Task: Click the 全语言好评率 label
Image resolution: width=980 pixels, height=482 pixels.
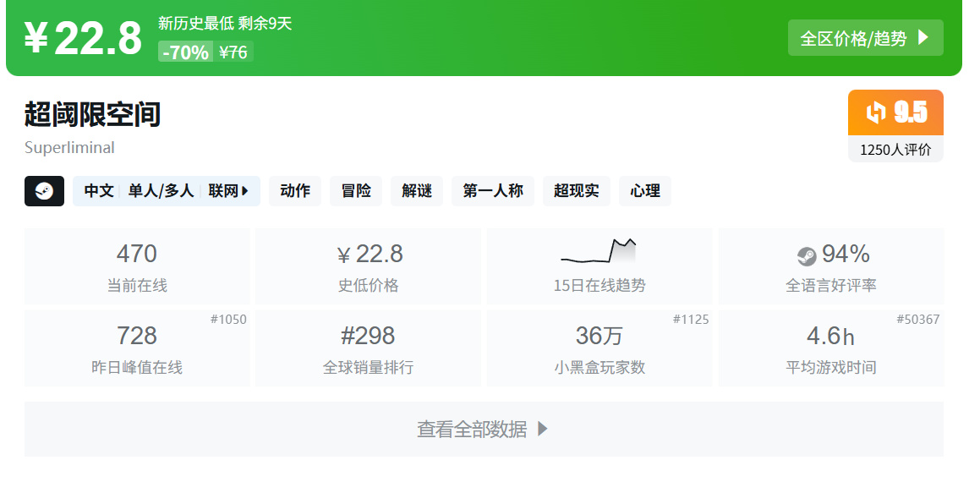Action: tap(831, 286)
